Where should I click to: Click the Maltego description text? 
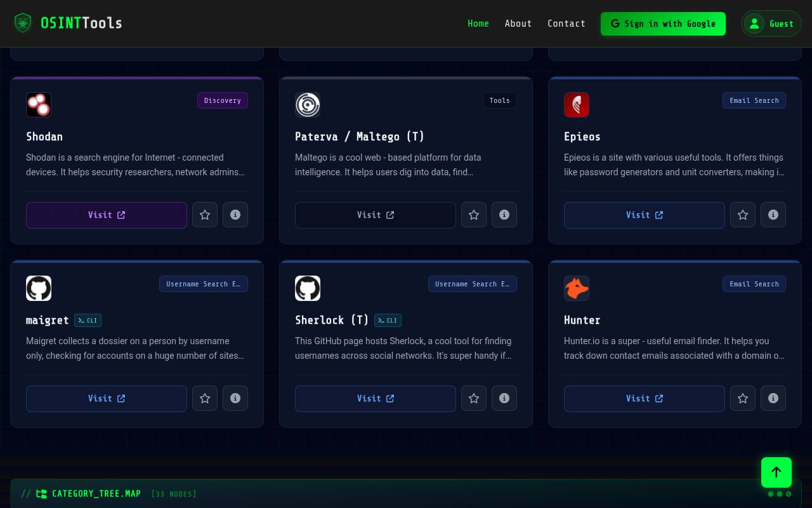406,164
